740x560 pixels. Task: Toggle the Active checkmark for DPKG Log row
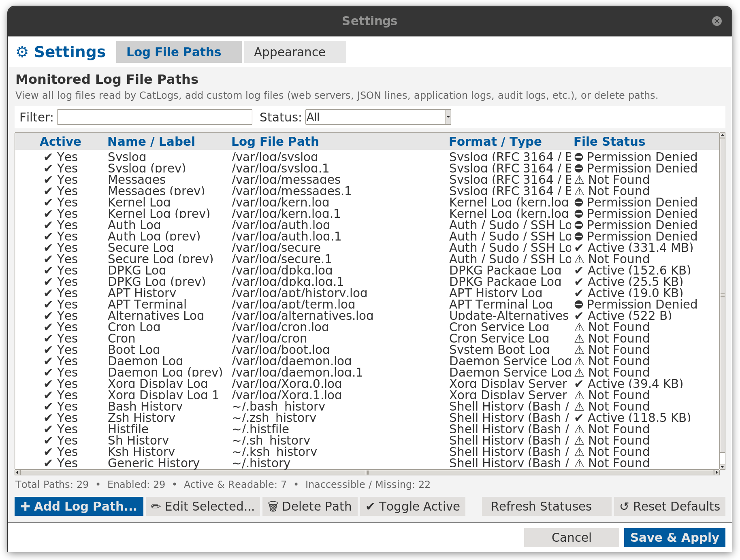48,270
